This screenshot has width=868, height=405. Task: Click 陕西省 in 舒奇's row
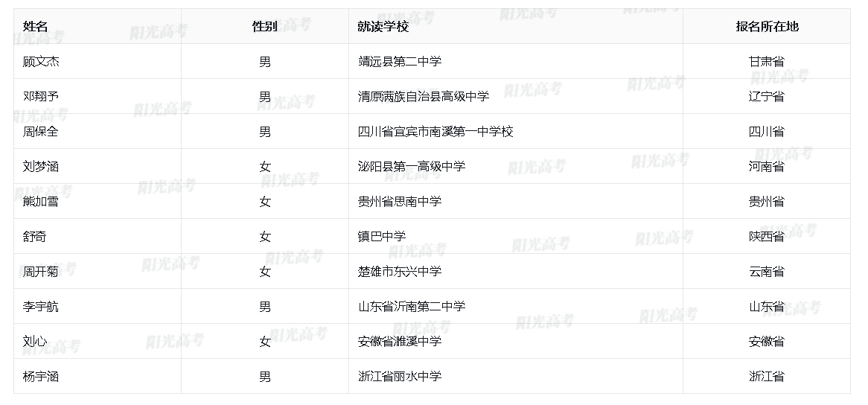click(x=767, y=237)
